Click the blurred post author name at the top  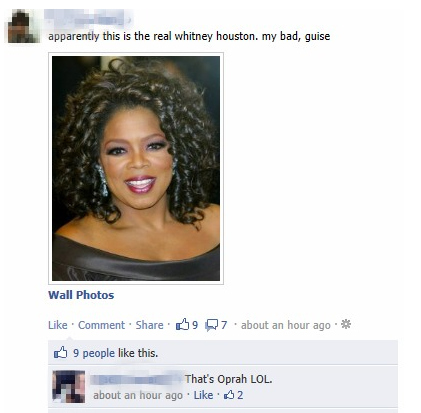pyautogui.click(x=88, y=17)
